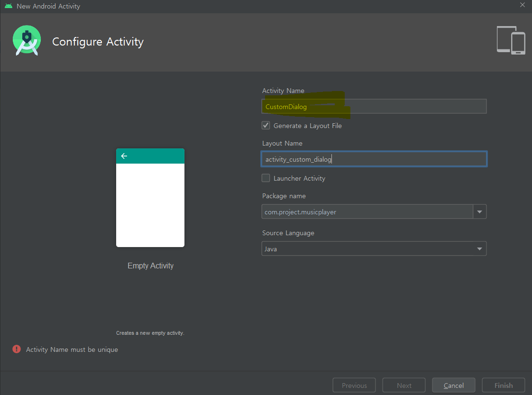Click the back arrow in the Empty Activity preview
532x395 pixels.
(x=124, y=156)
